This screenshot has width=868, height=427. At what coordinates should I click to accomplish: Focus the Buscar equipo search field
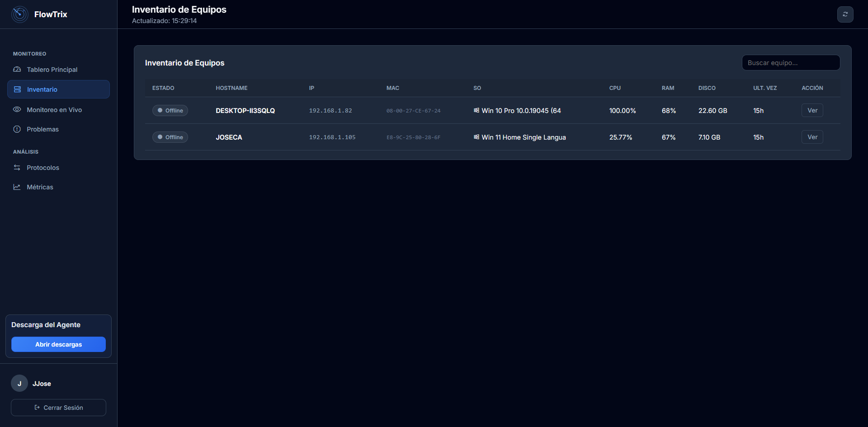791,63
